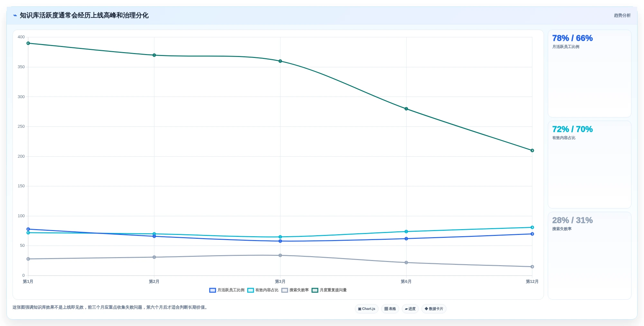This screenshot has width=644, height=326.
Task: Click 搜索失败率 data point at 第2月
Action: [154, 257]
